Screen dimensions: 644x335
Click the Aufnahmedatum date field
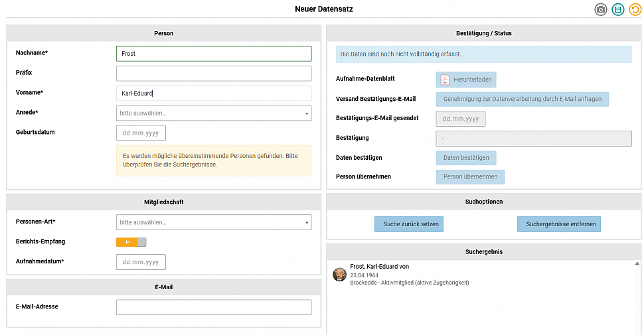141,262
